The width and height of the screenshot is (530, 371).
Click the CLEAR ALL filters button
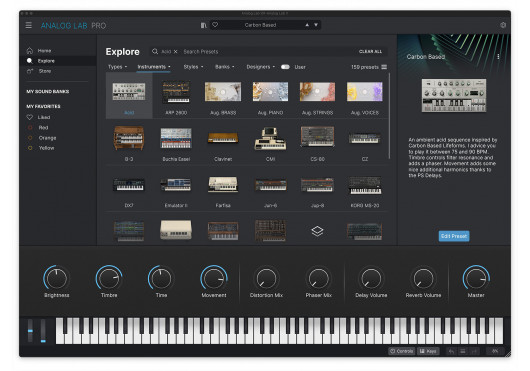[x=370, y=51]
